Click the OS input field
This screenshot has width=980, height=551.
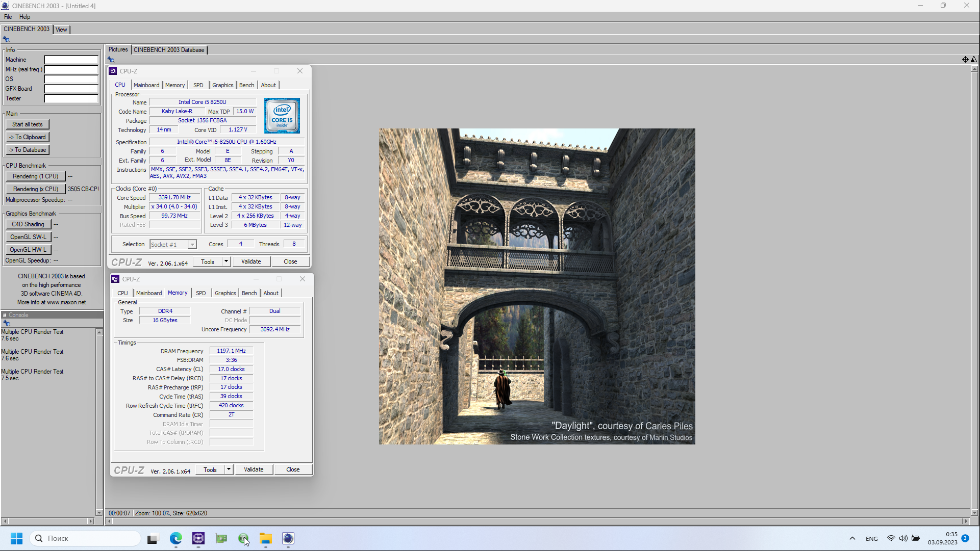coord(71,79)
